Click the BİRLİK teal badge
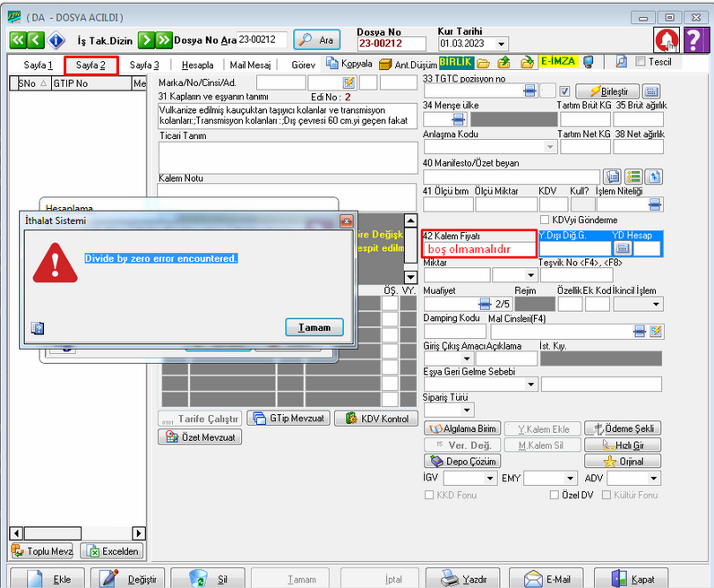The height and width of the screenshot is (588, 714). (x=456, y=62)
